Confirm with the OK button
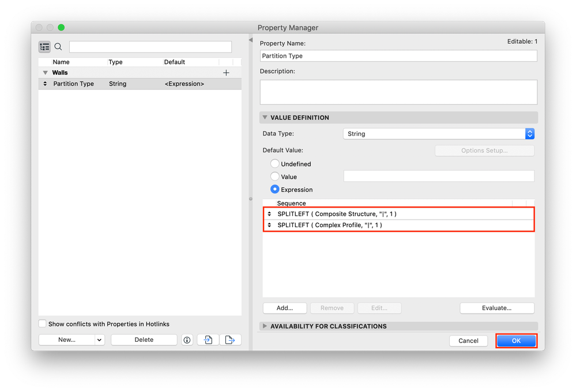 click(516, 341)
